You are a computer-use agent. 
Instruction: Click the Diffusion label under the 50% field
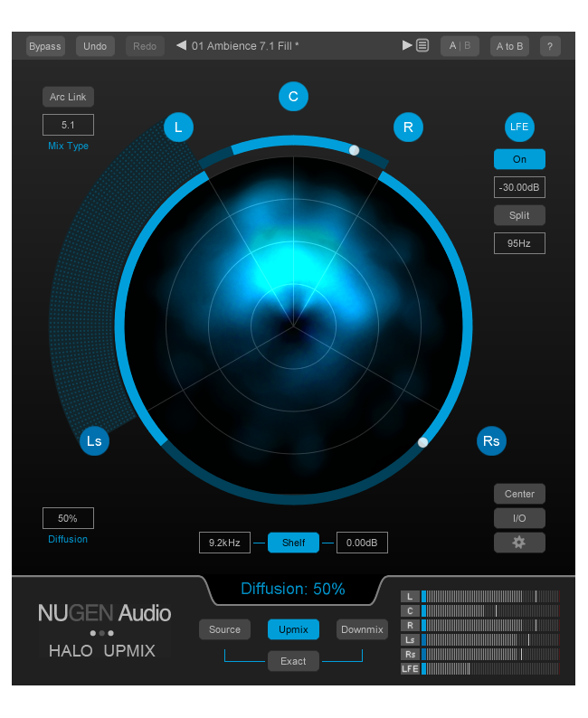68,539
